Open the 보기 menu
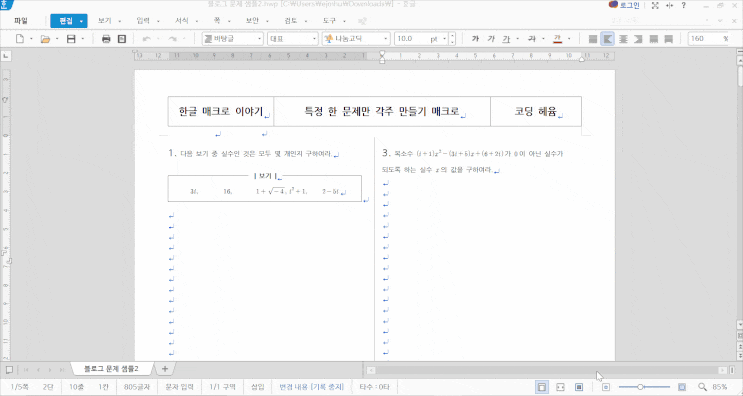 tap(104, 21)
